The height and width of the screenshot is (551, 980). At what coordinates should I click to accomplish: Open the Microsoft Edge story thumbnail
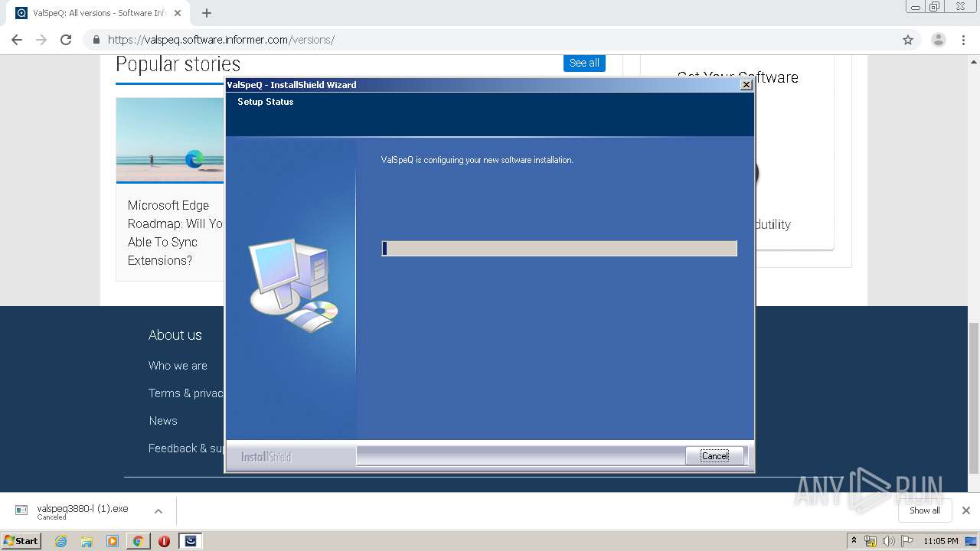pos(170,140)
